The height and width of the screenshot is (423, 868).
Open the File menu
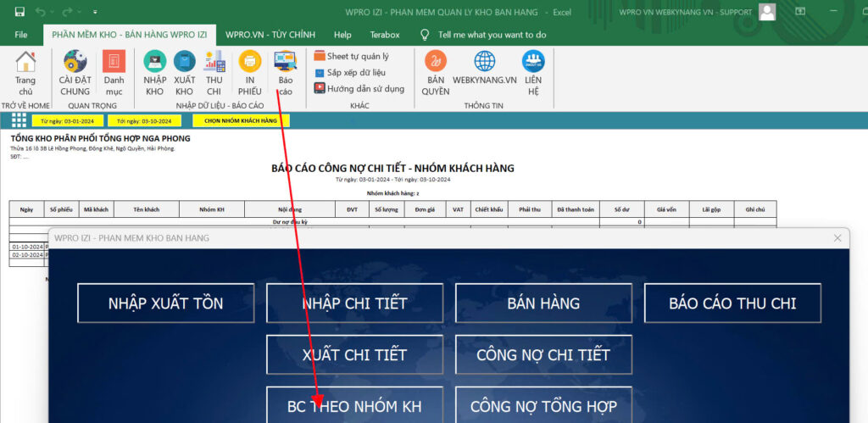coord(21,35)
